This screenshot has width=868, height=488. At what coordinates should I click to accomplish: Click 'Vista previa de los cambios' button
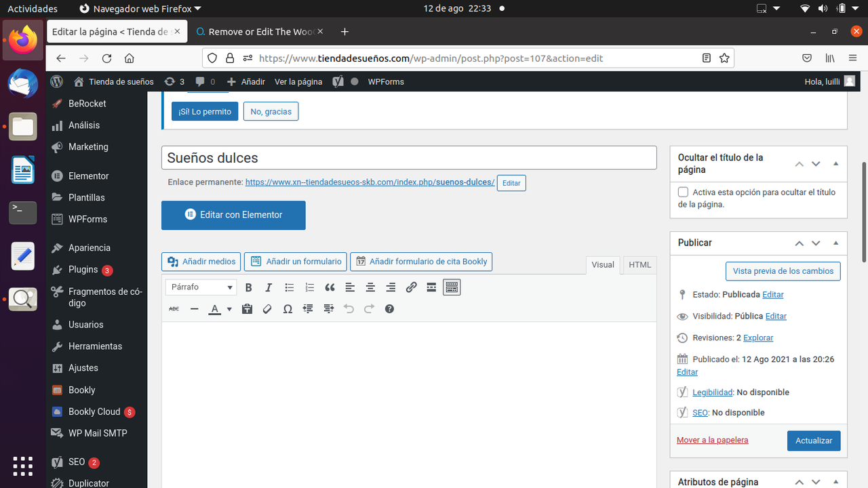pos(783,271)
